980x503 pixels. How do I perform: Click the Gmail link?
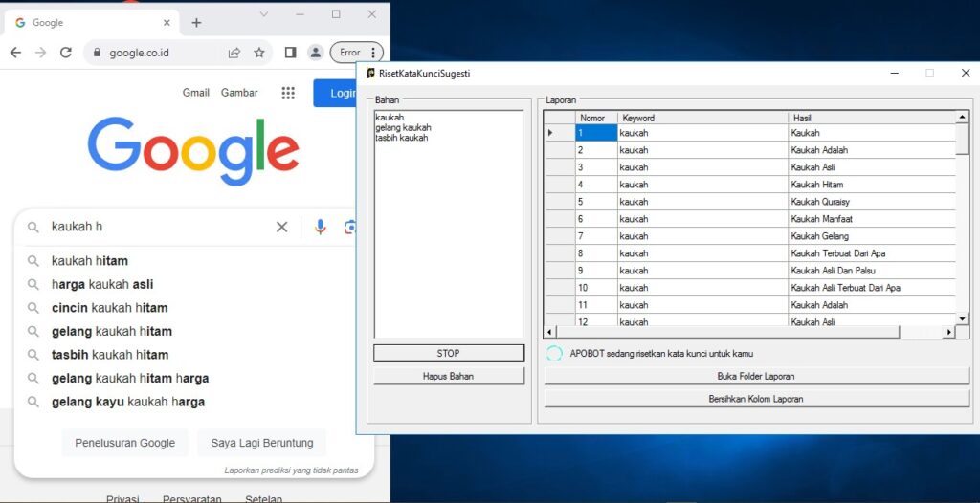196,93
